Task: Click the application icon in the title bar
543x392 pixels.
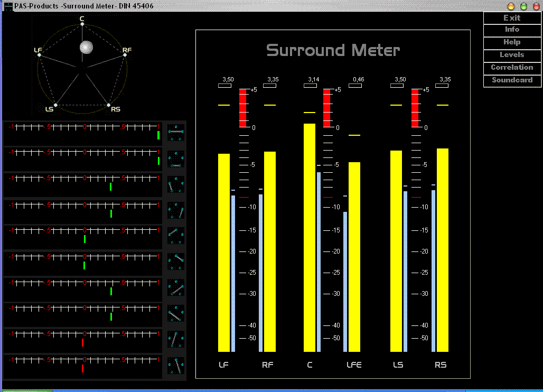Action: click(x=7, y=6)
